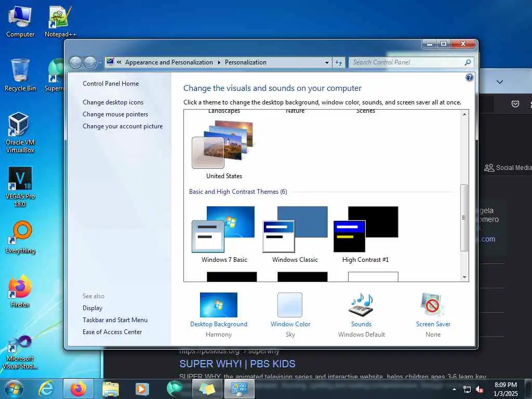Screen dimensions: 532x399
Task: Click the Personalization breadcrumb
Action: tap(245, 62)
